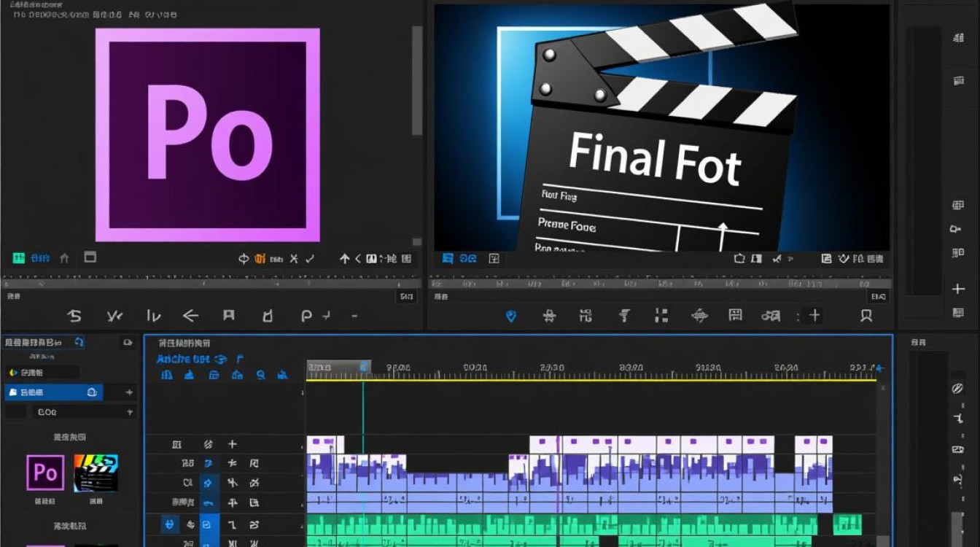Viewport: 980px width, 547px height.
Task: Click the orange icon under the source monitor
Action: pyautogui.click(x=260, y=258)
